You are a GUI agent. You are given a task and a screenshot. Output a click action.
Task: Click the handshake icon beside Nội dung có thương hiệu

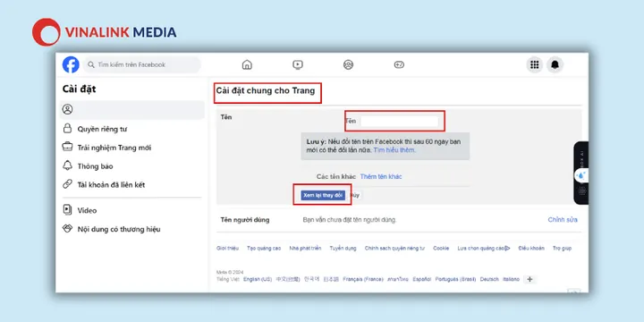pyautogui.click(x=67, y=229)
